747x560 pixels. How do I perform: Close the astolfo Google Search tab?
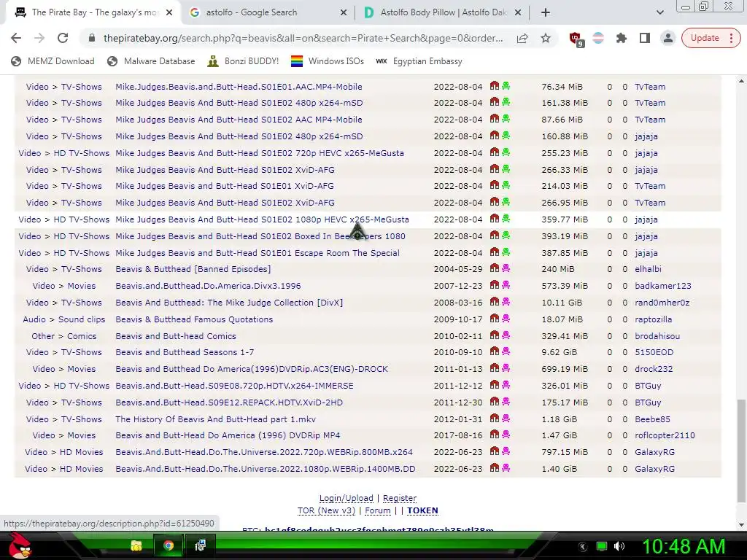pos(343,12)
